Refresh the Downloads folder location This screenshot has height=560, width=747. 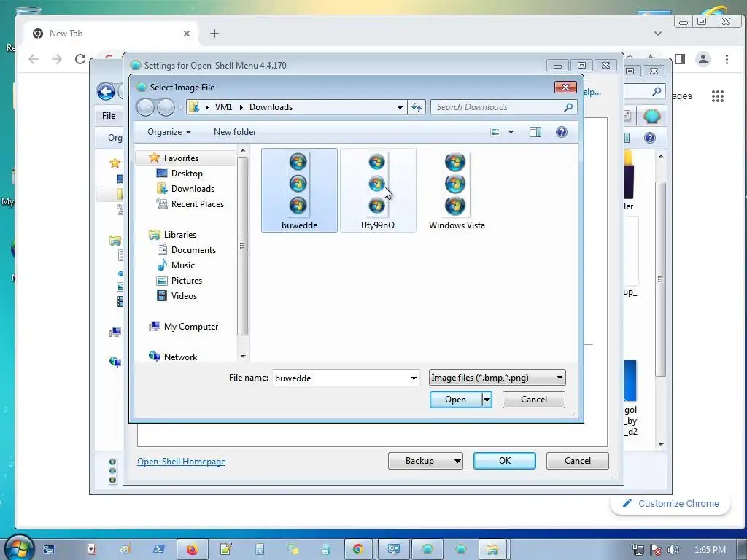tap(417, 107)
